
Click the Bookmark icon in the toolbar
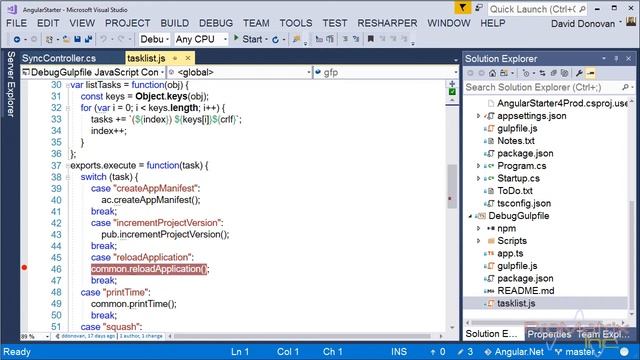click(371, 39)
